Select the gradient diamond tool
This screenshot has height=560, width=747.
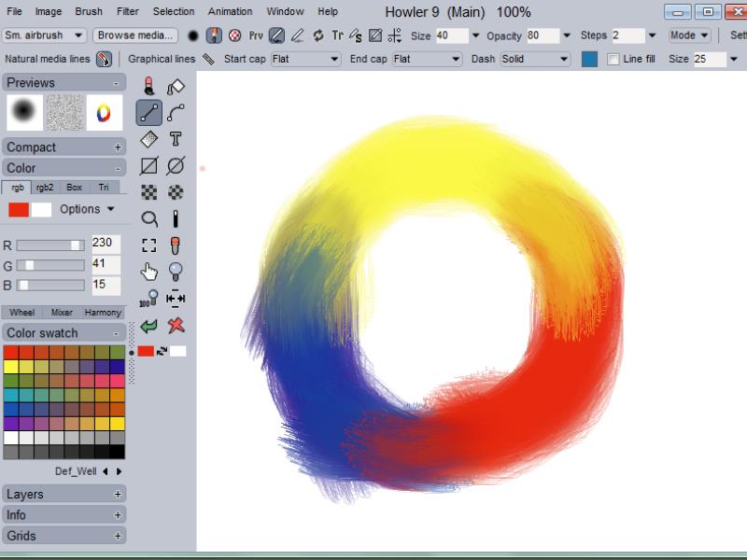tap(149, 139)
